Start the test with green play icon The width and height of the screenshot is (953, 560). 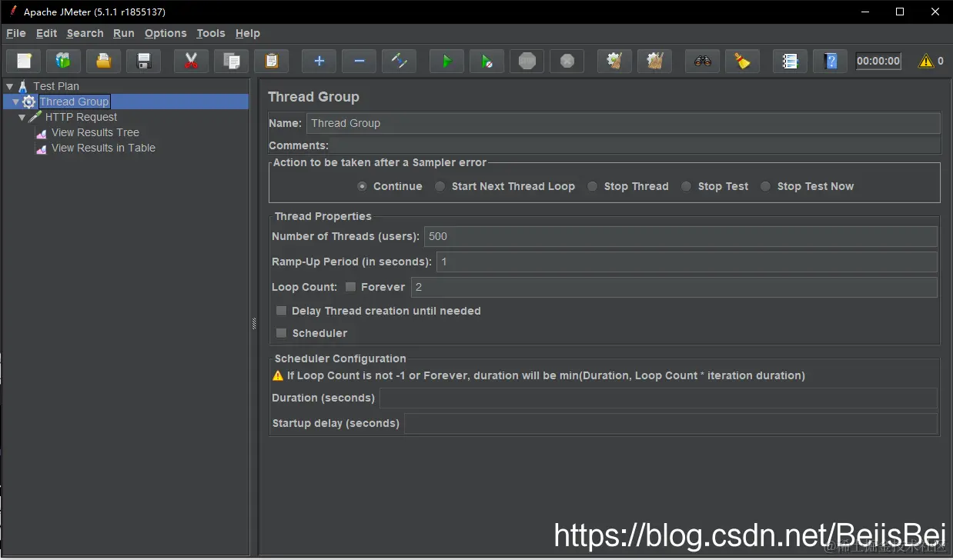point(447,61)
